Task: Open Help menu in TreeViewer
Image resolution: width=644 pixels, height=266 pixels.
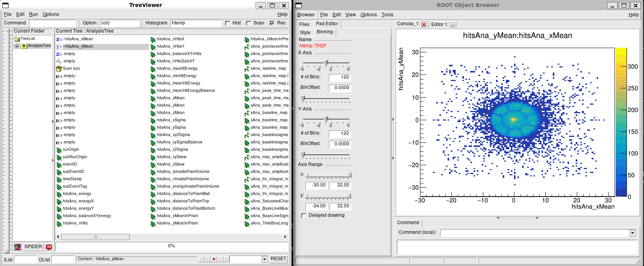Action: (283, 14)
